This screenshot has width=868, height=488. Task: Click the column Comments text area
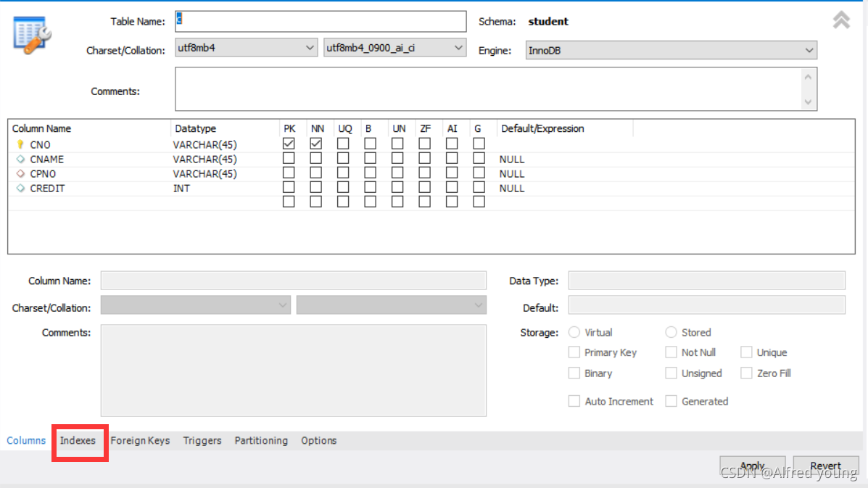(294, 370)
